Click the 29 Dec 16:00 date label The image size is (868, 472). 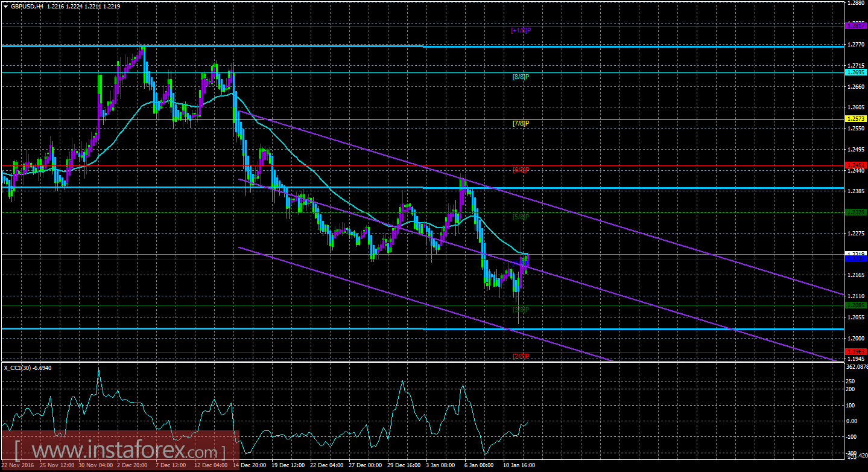click(405, 466)
